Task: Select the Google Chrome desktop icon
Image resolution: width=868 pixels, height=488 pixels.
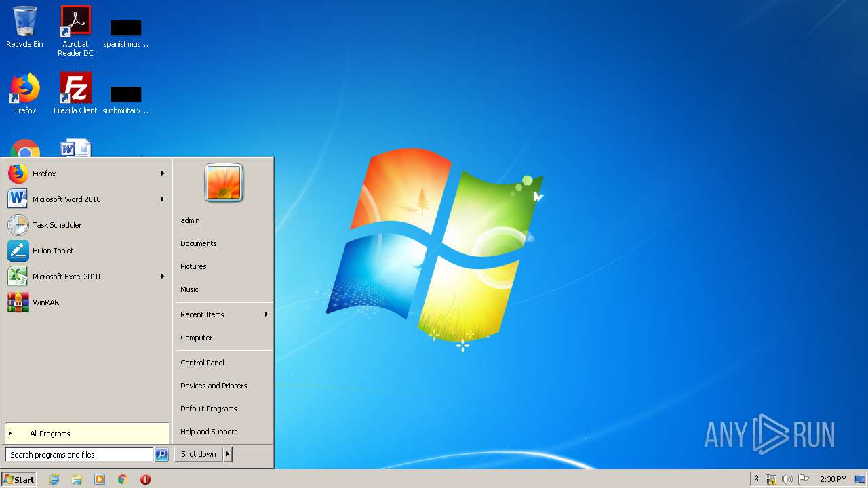Action: 25,148
